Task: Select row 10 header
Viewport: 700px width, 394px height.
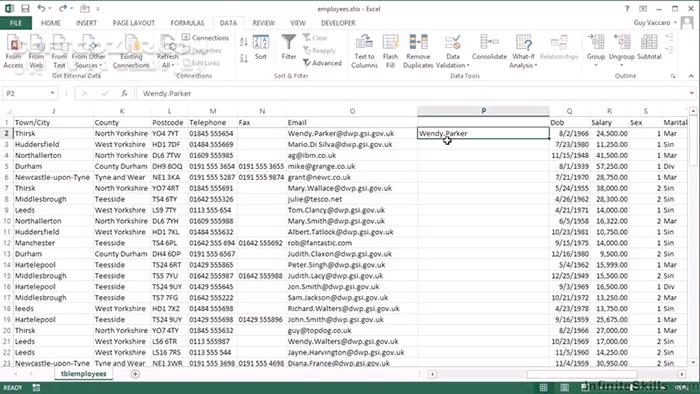Action: click(7, 221)
